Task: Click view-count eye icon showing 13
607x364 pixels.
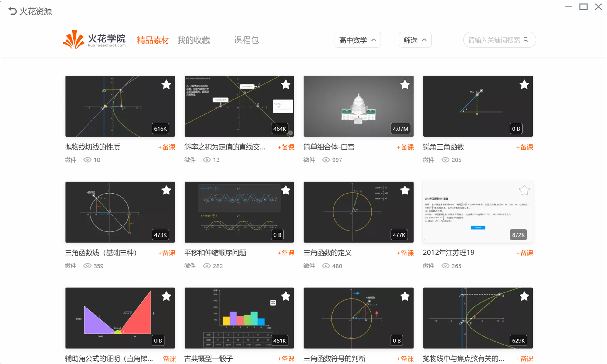Action: click(207, 160)
